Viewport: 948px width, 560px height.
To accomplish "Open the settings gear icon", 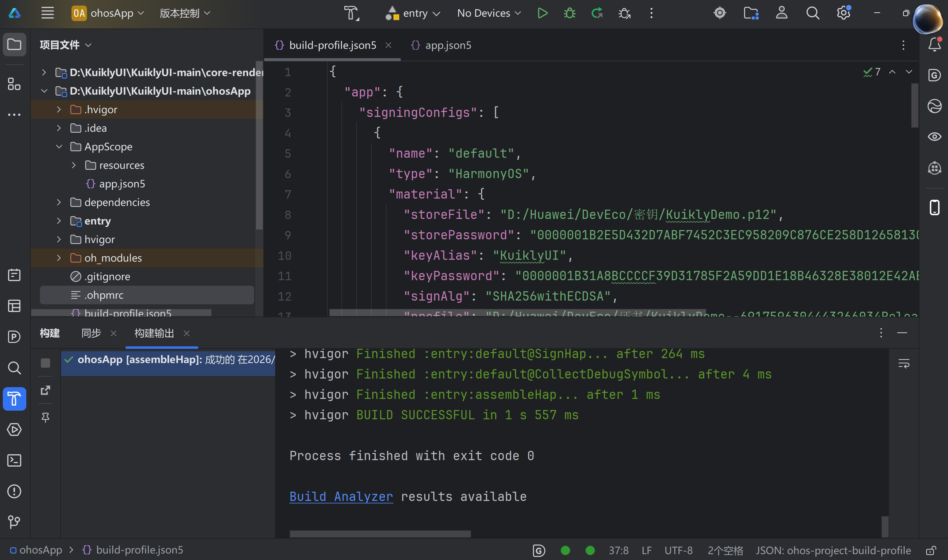I will 843,13.
